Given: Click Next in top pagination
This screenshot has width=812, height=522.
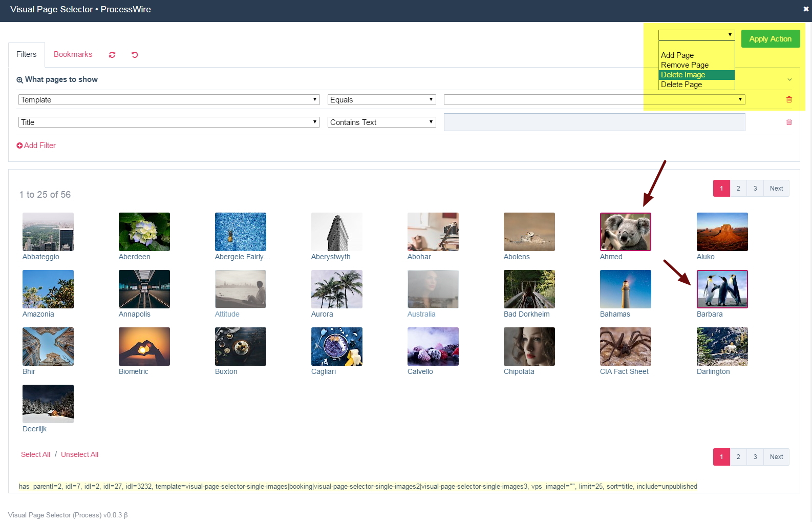Looking at the screenshot, I should [777, 189].
